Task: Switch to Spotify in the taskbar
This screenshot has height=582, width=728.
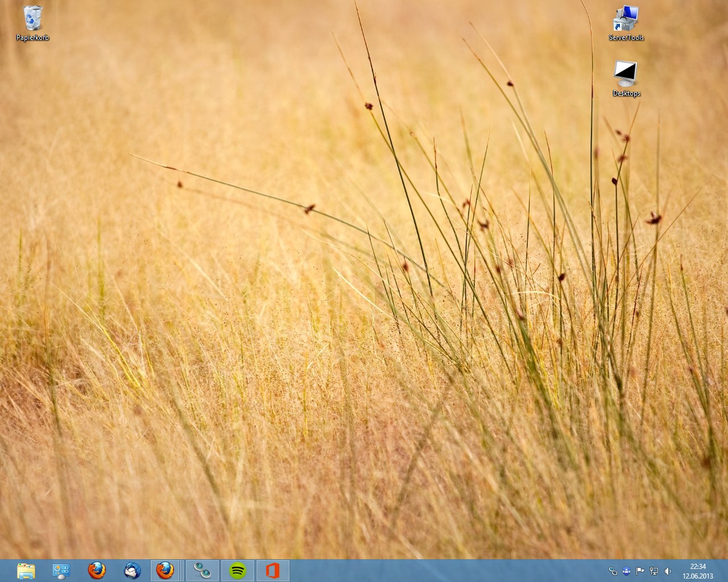Action: [237, 571]
